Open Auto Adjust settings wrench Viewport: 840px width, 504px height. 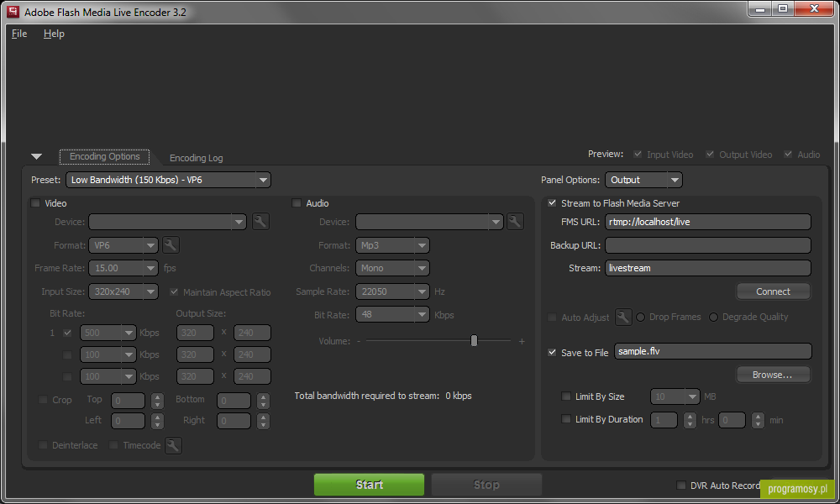click(x=623, y=317)
